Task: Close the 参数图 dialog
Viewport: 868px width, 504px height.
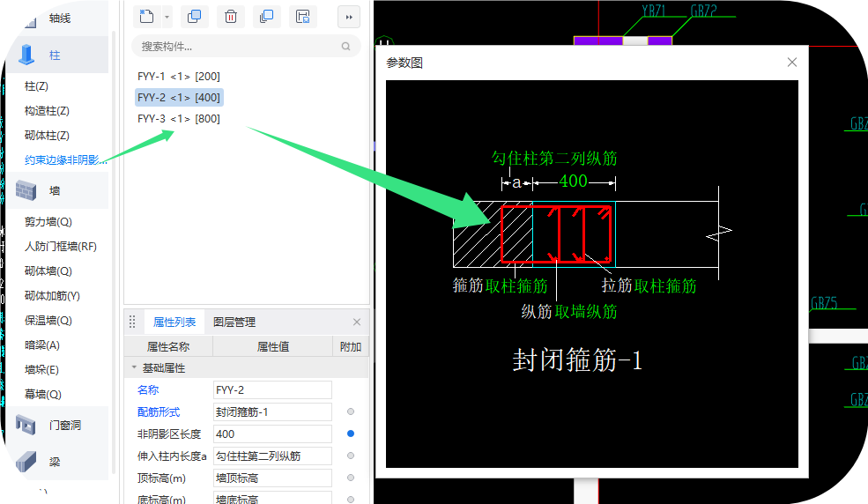Action: click(792, 62)
